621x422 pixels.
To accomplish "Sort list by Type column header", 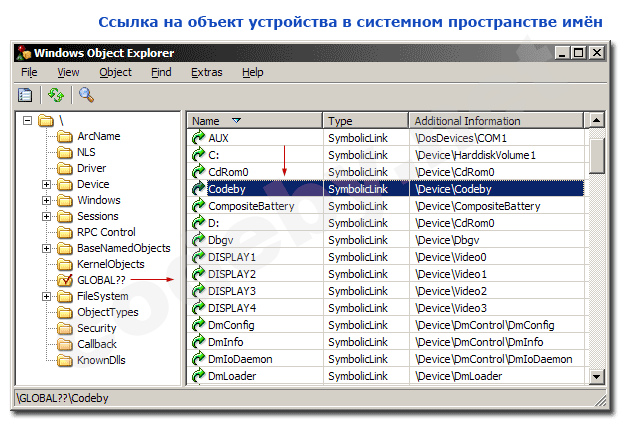I will tap(366, 120).
